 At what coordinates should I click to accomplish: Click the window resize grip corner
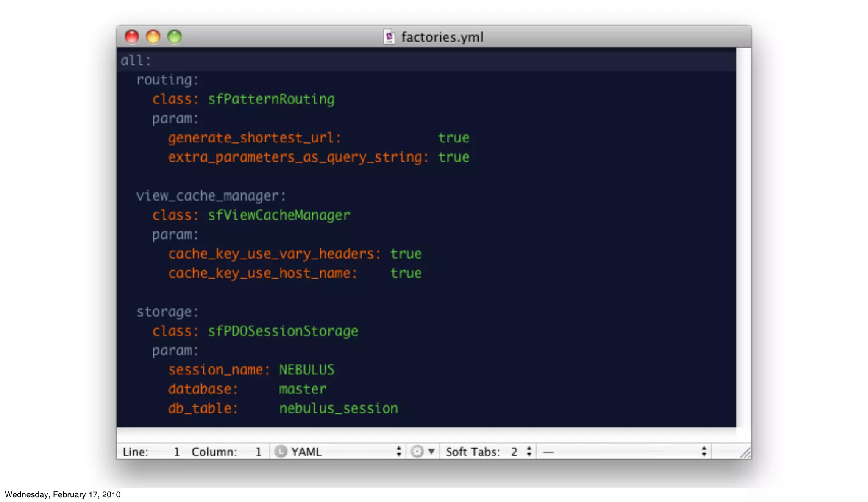[x=745, y=453]
